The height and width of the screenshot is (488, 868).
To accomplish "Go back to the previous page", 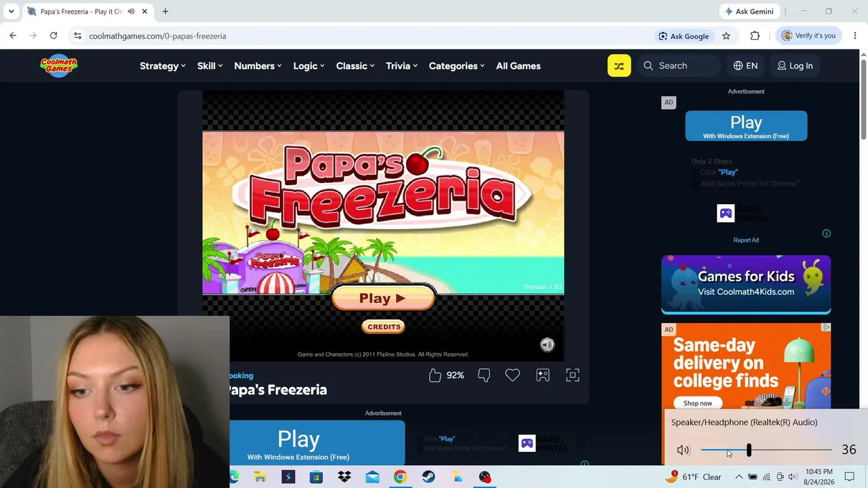I will [x=13, y=36].
